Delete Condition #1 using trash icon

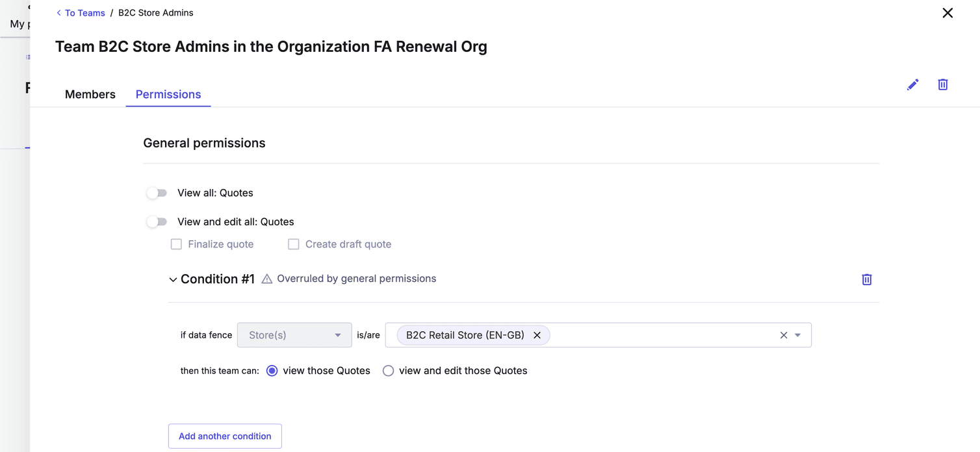pyautogui.click(x=866, y=279)
